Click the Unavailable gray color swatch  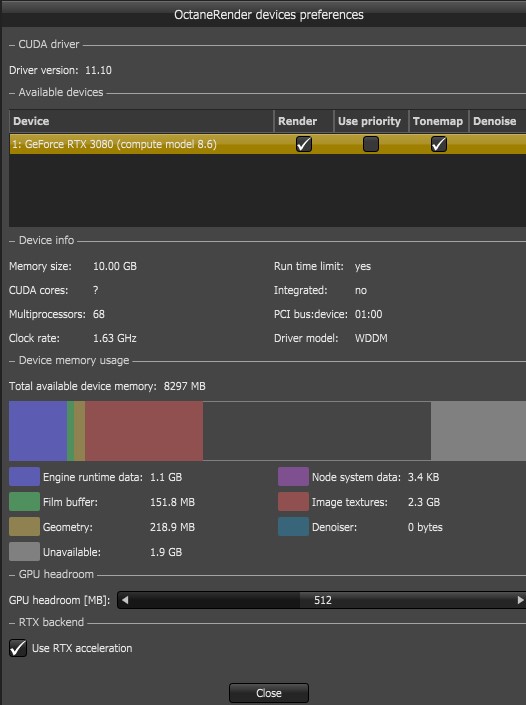[24, 552]
